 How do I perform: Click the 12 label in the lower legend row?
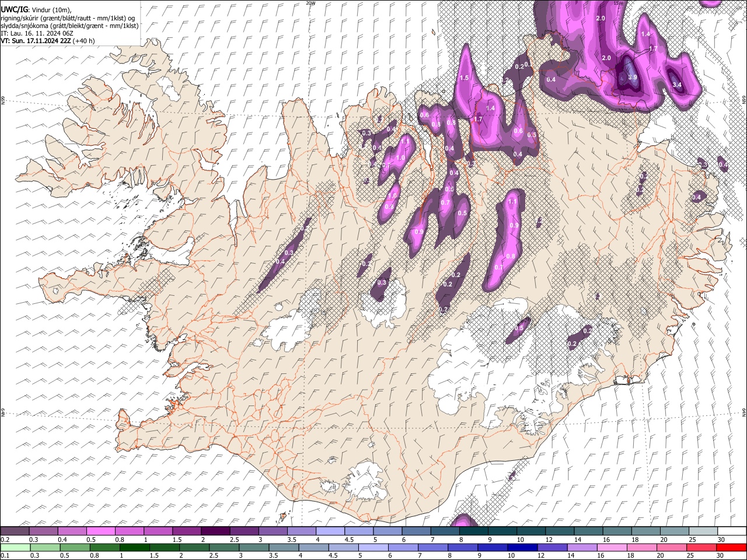[541, 556]
